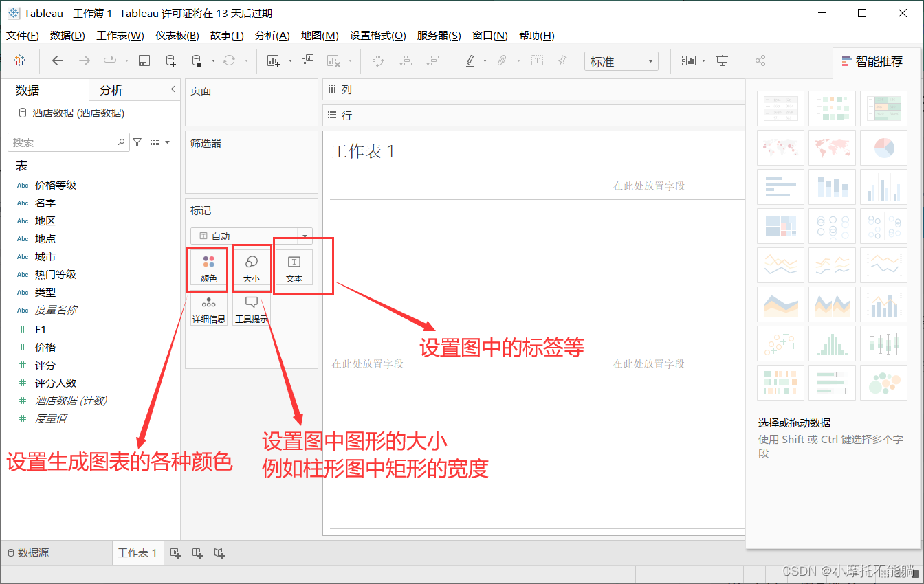Select the 城市 dimension field

pyautogui.click(x=45, y=256)
